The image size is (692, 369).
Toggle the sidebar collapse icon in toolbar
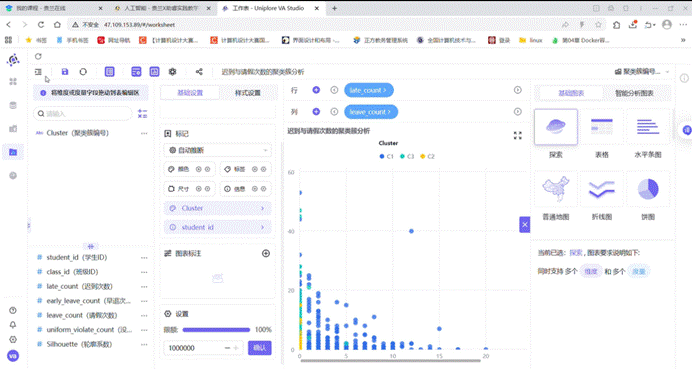click(x=38, y=72)
